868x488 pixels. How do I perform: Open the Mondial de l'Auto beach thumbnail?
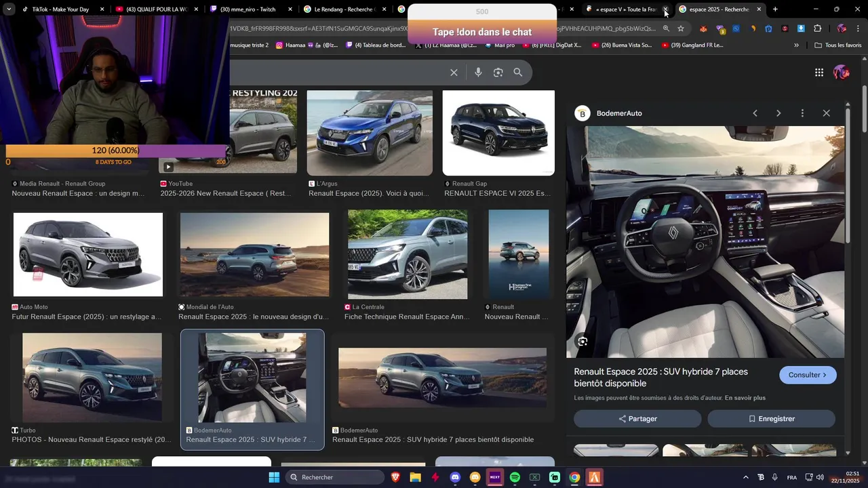pyautogui.click(x=254, y=255)
